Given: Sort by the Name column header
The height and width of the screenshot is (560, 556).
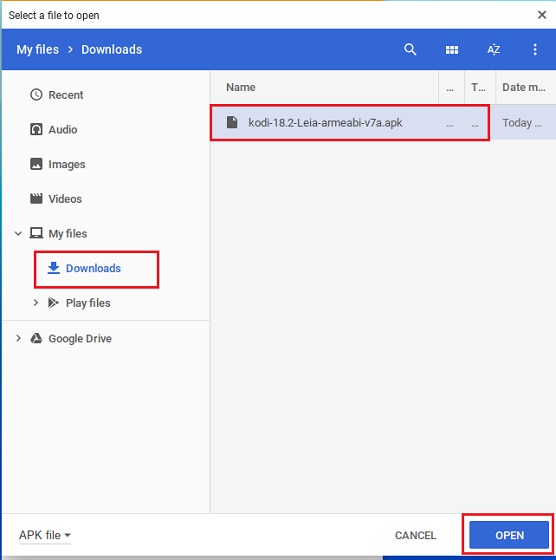Looking at the screenshot, I should [241, 87].
